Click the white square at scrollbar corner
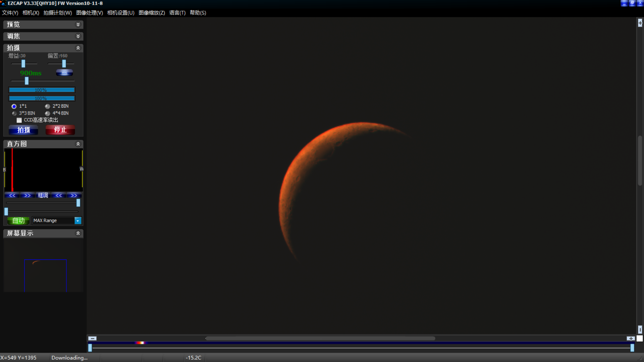The width and height of the screenshot is (644, 362). pyautogui.click(x=640, y=339)
